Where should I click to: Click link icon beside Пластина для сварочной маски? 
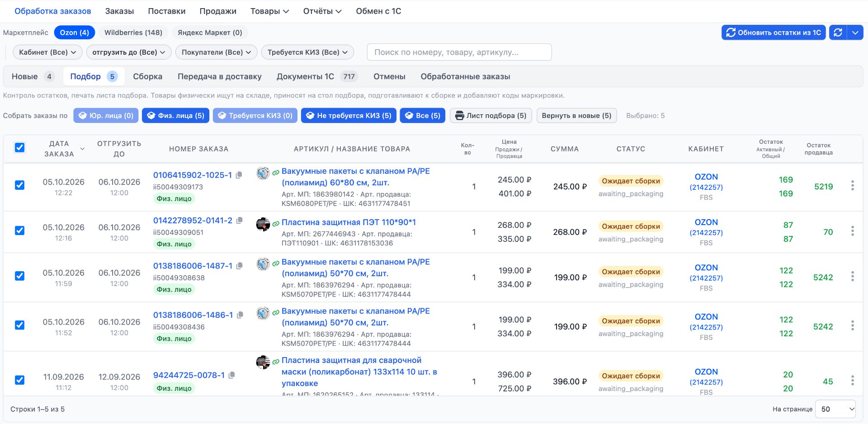(x=276, y=361)
